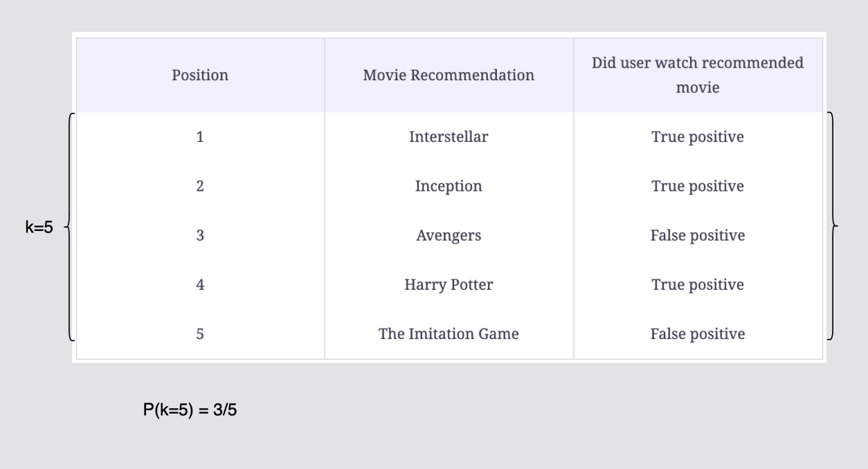
Task: Select the Inception movie cell
Action: point(449,186)
